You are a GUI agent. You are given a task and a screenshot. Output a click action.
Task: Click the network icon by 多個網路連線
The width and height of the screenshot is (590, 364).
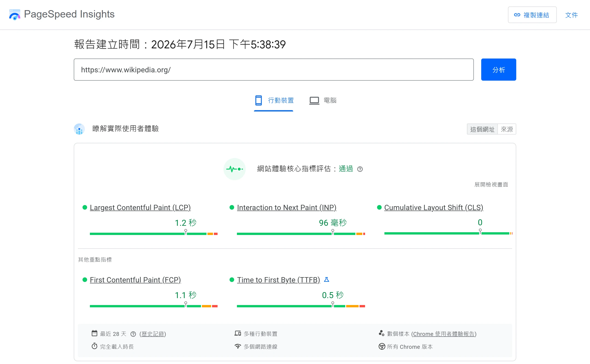(238, 346)
